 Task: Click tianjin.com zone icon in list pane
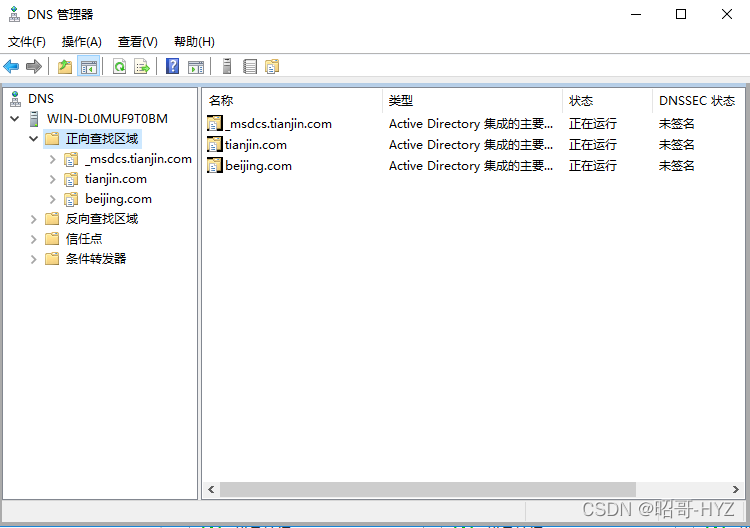[x=215, y=144]
